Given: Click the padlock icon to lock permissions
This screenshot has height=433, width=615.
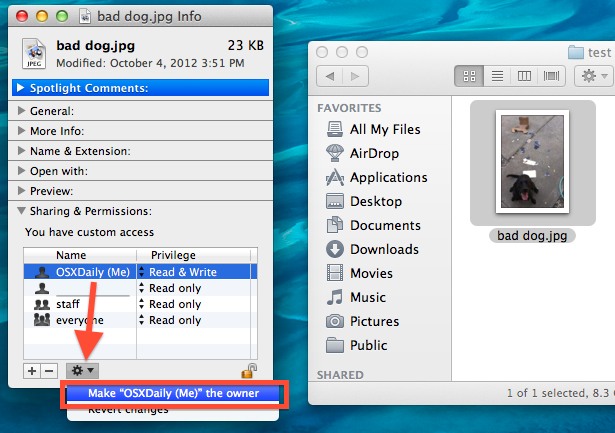Looking at the screenshot, I should point(249,371).
